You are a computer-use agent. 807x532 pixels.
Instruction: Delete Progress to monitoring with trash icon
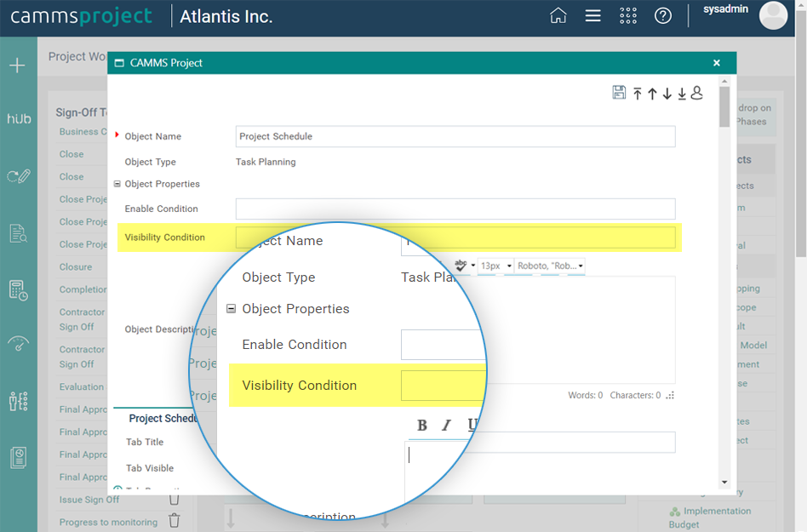175,521
